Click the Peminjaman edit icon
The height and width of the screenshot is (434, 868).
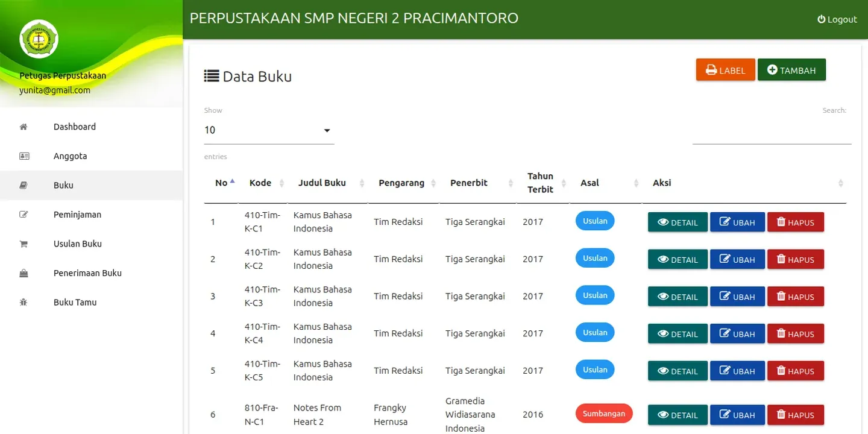(x=24, y=215)
